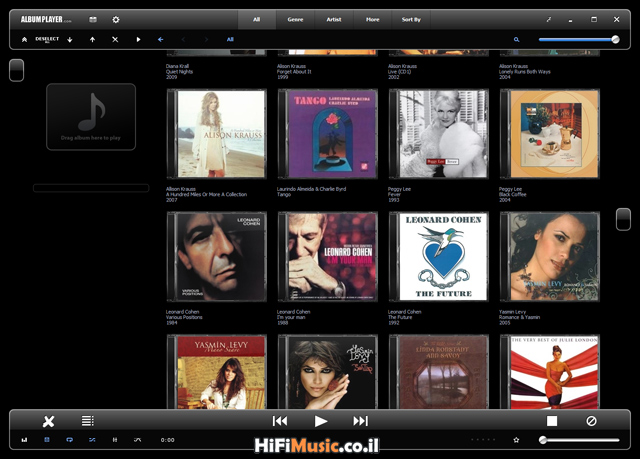Select the Leonard Cohen I'm Your Man cover

click(328, 257)
